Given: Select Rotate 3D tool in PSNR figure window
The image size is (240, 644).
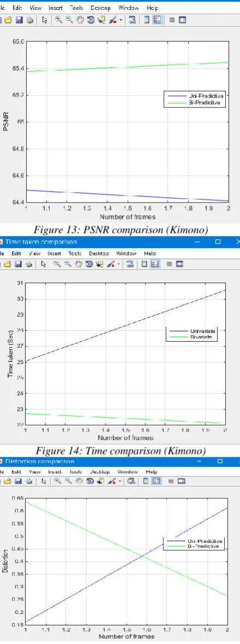Looking at the screenshot, I should [91, 19].
